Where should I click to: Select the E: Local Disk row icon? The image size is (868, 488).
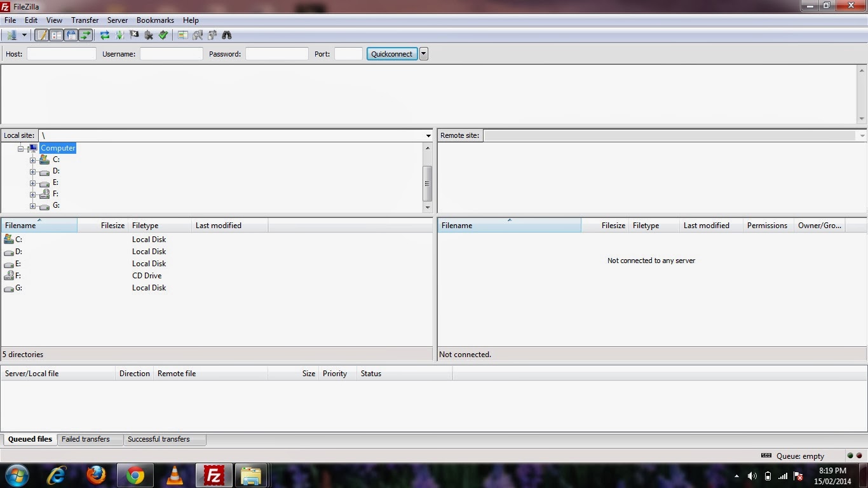point(9,264)
